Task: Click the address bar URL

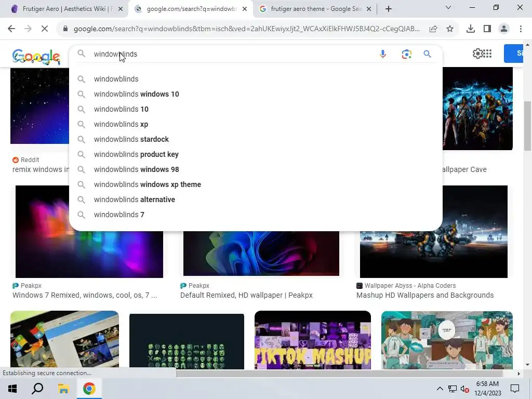Action: pos(247,29)
